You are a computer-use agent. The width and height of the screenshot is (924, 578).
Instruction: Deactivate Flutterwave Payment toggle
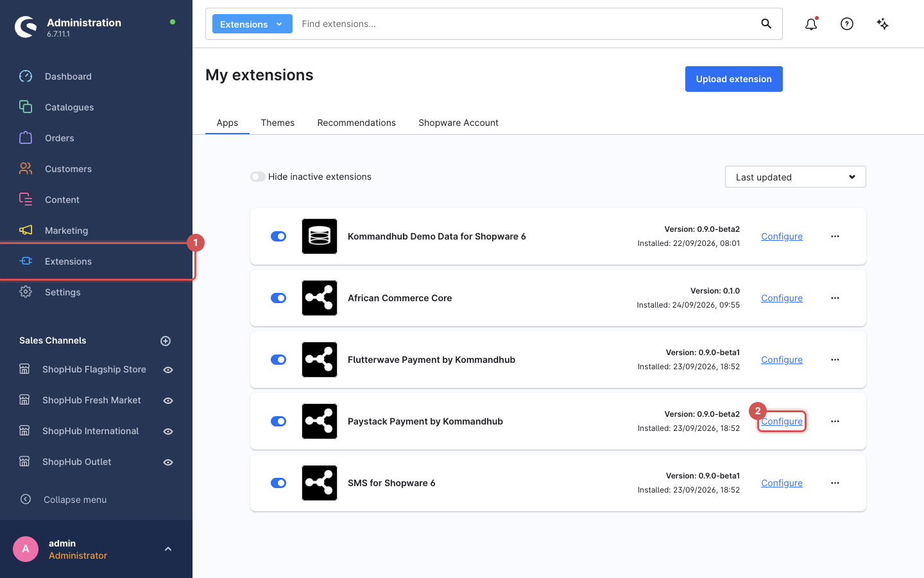(x=278, y=360)
